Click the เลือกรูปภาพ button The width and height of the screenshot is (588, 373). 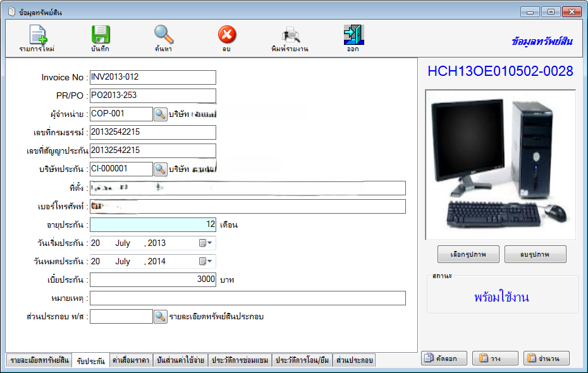pos(469,254)
